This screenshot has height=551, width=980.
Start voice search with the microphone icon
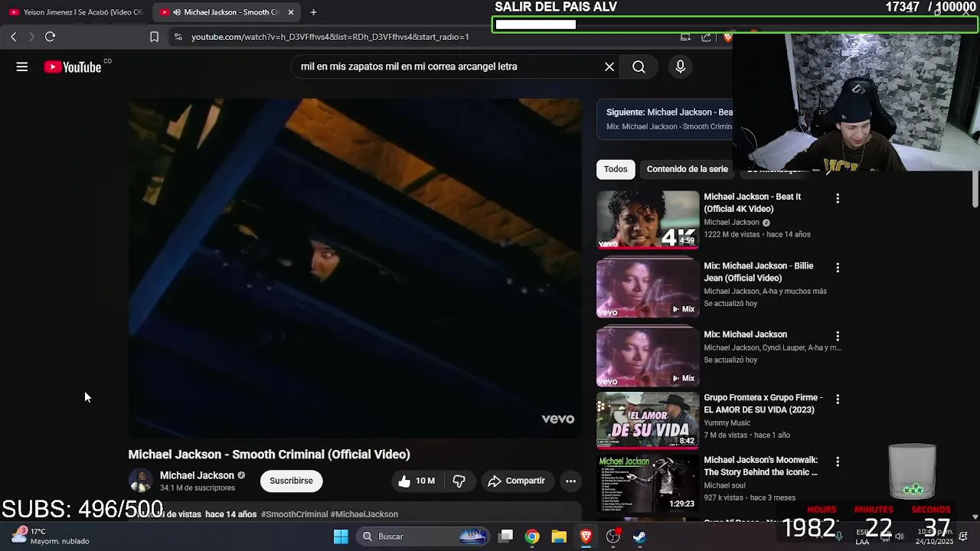coord(680,67)
